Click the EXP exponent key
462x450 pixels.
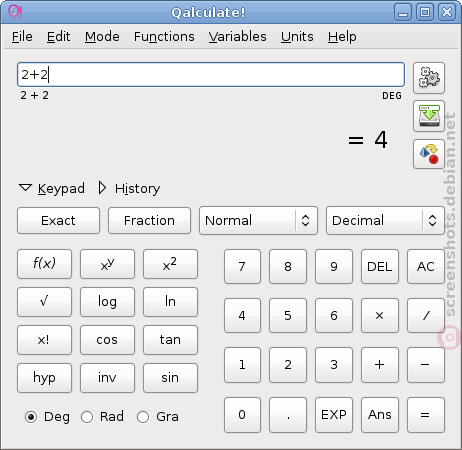coord(334,415)
